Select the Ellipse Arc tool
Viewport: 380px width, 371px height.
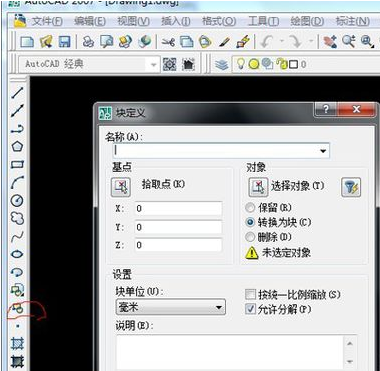17,272
